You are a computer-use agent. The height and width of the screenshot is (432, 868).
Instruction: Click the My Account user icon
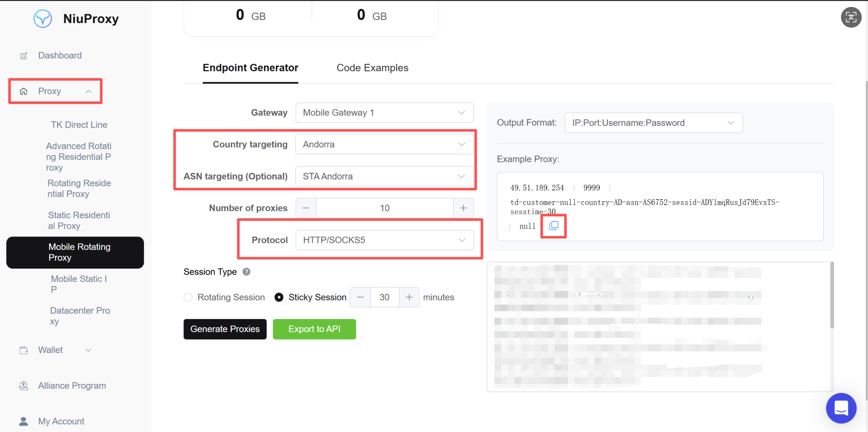coord(23,421)
